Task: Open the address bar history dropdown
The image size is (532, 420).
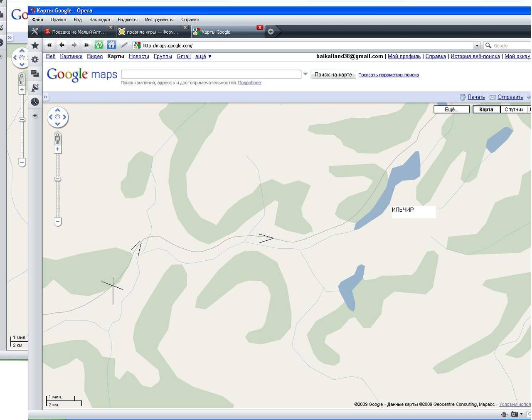Action: [477, 45]
